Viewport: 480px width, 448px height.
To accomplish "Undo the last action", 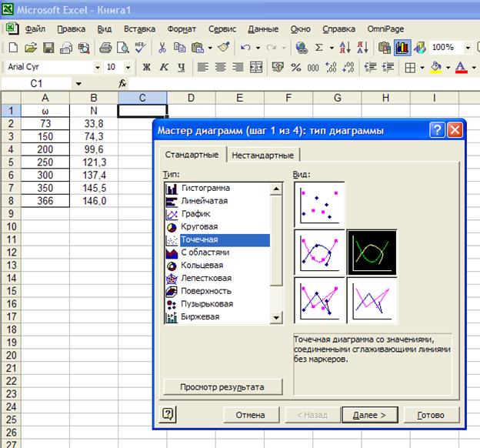I will (245, 48).
